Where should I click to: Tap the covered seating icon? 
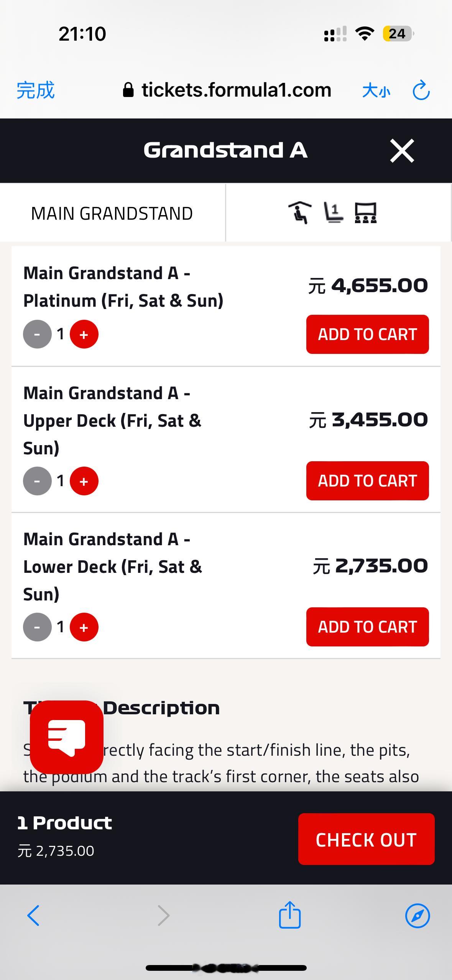299,213
